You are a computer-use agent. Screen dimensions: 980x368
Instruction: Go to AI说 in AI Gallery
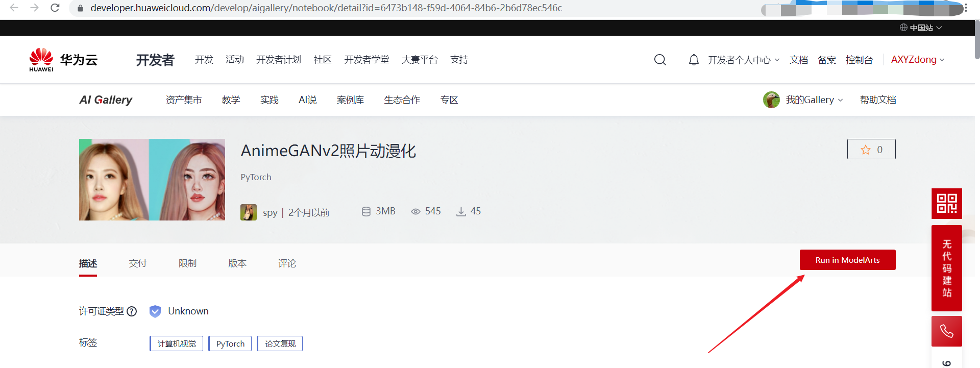[308, 100]
